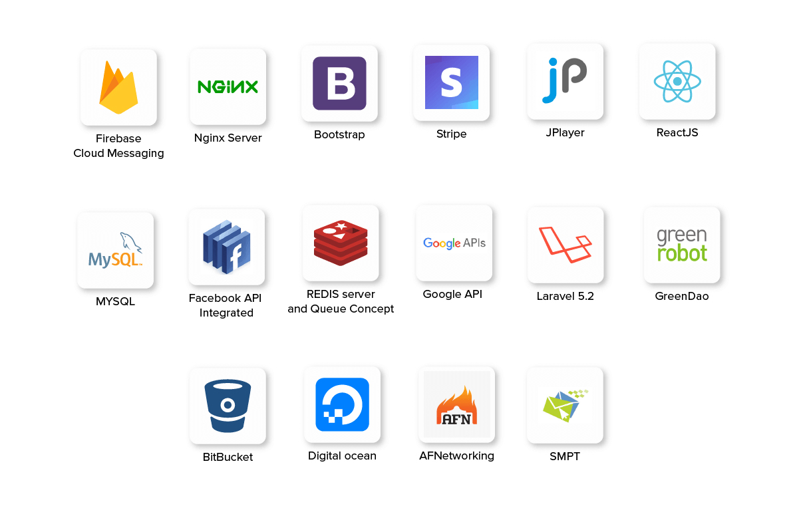Select the 'Digital ocean' caption

pos(342,456)
